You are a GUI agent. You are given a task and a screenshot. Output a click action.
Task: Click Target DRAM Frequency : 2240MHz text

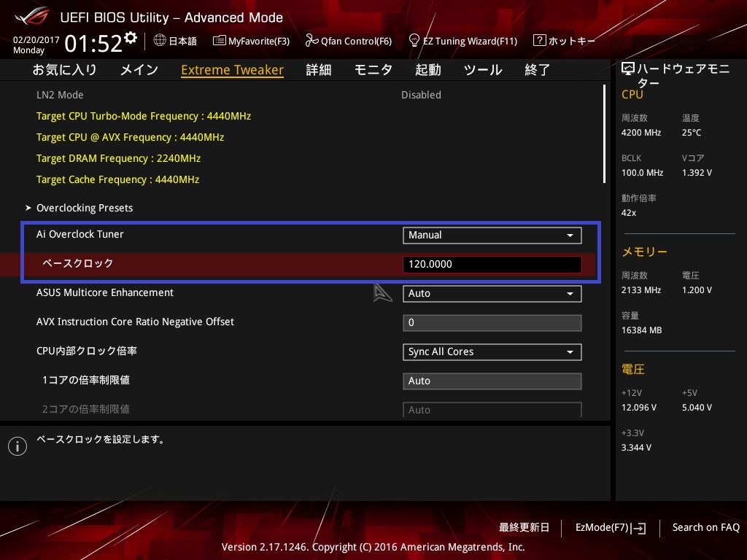pos(119,158)
